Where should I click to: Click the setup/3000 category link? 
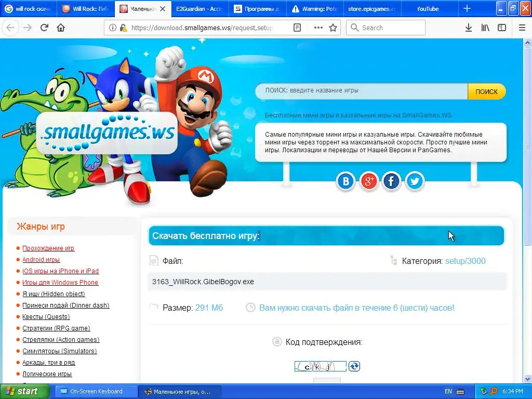pos(465,261)
